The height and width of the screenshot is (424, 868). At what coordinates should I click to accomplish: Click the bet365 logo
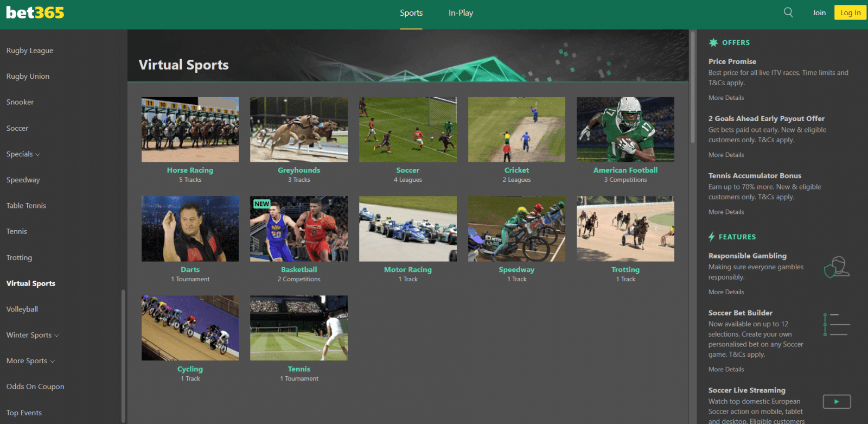coord(35,12)
